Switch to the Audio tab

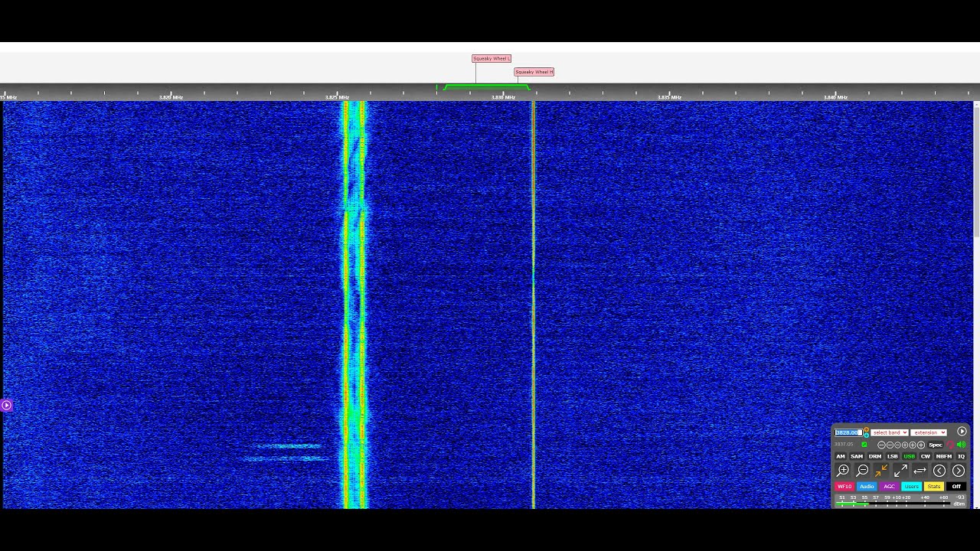pyautogui.click(x=867, y=486)
